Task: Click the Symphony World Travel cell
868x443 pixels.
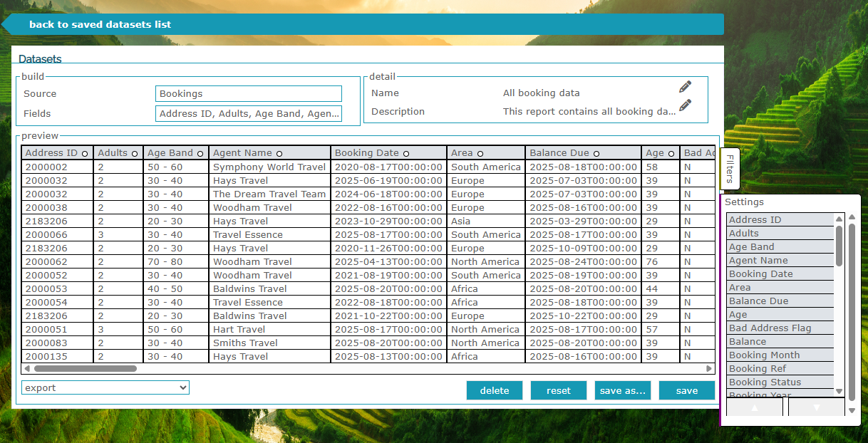Action: 269,167
